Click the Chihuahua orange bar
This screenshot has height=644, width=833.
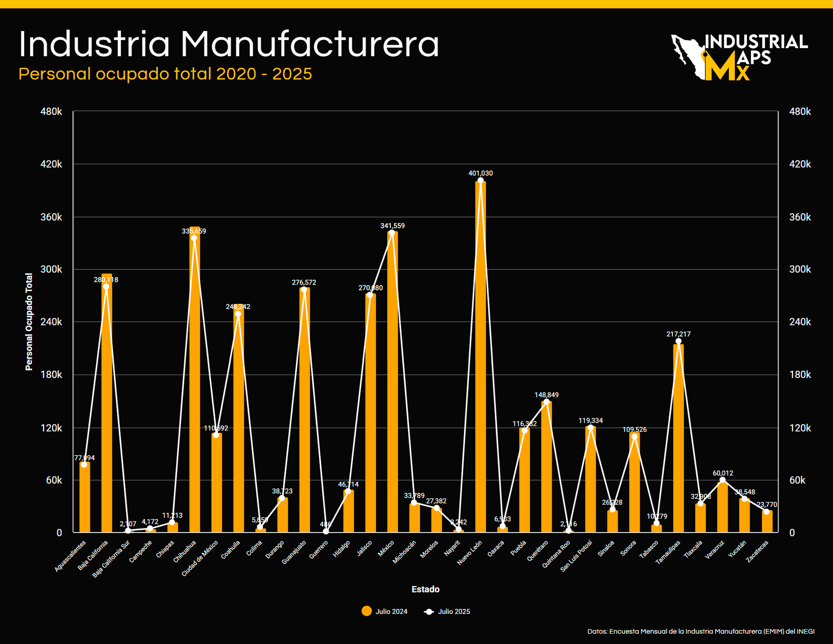[x=195, y=381]
